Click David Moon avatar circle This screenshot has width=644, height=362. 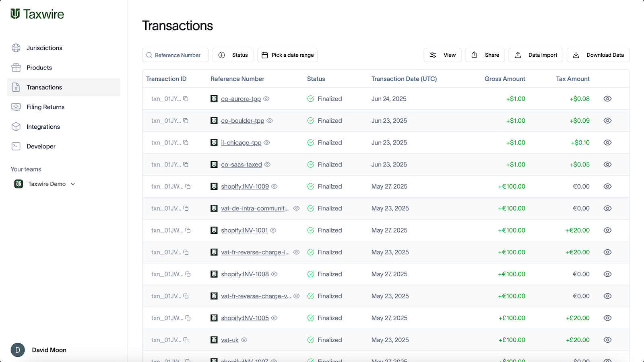coord(18,350)
